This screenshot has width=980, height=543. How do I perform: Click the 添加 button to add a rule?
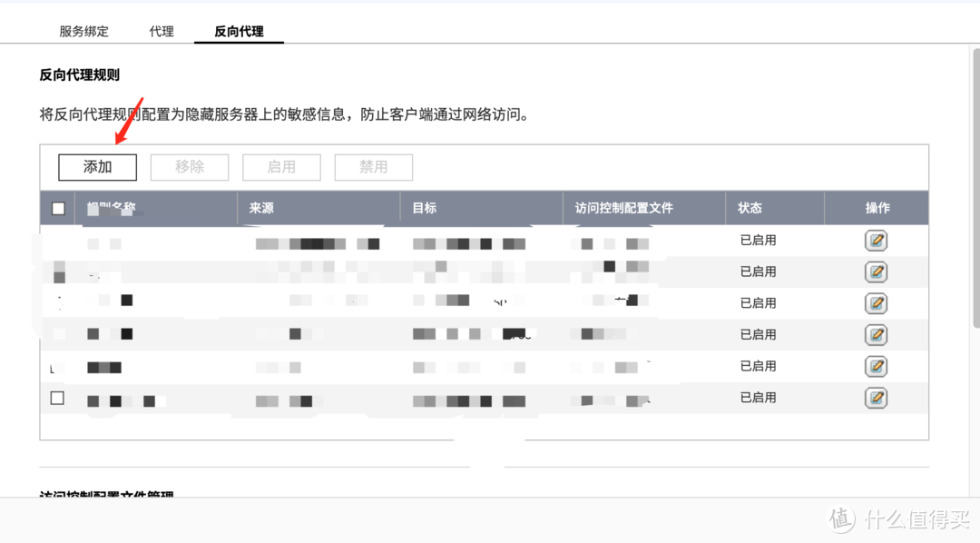click(97, 167)
